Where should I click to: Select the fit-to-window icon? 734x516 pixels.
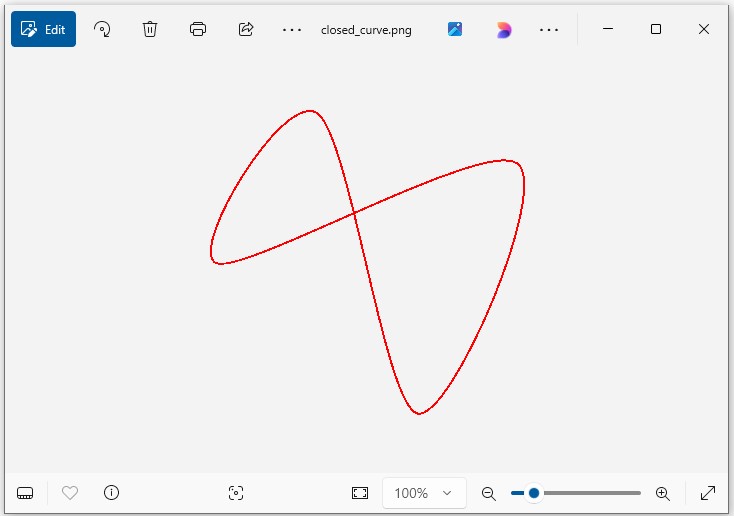(x=360, y=493)
